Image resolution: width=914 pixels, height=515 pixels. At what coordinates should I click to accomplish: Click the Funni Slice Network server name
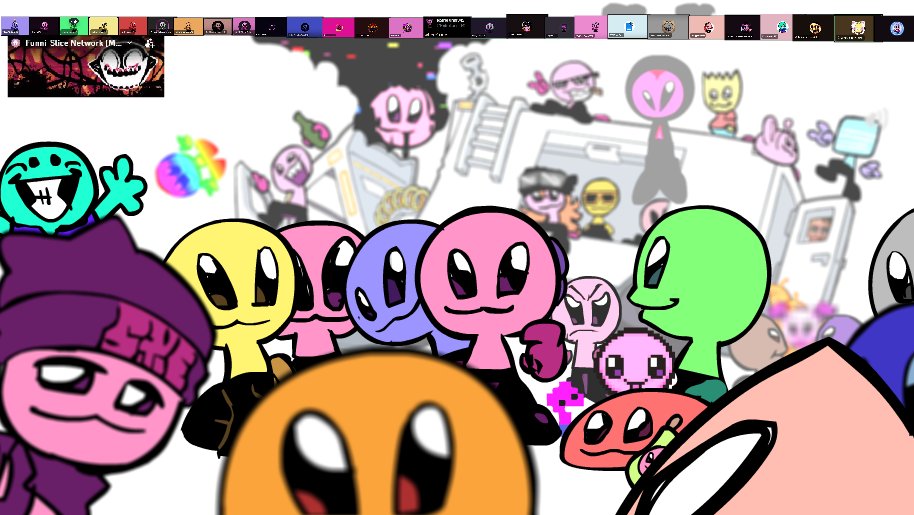(x=73, y=43)
